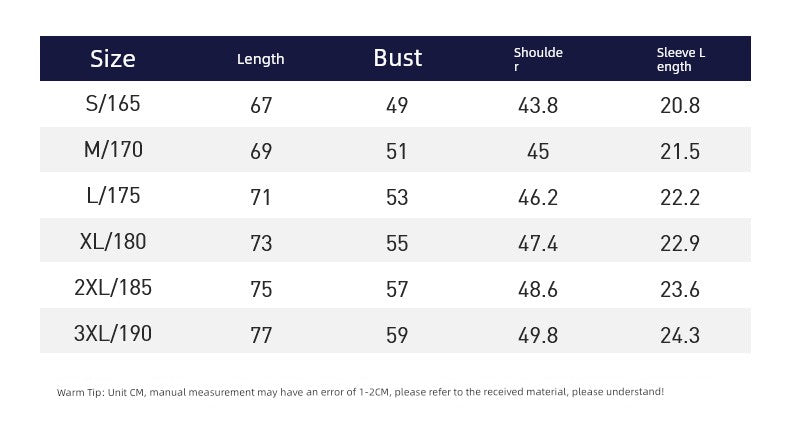This screenshot has width=790, height=433.
Task: Select the XL/180 size row label
Action: click(113, 242)
